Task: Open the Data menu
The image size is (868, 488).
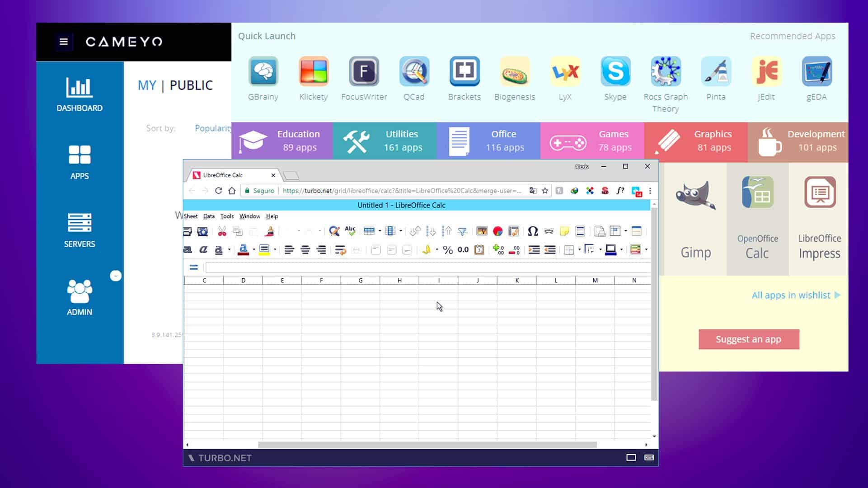Action: click(x=209, y=216)
